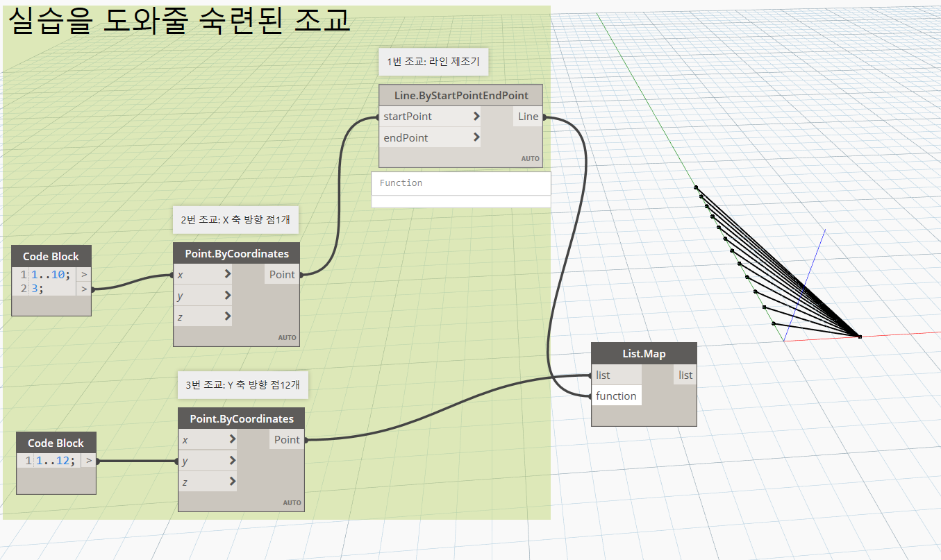Click the Code Block header containing 1..10
The height and width of the screenshot is (560, 941).
pyautogui.click(x=51, y=256)
